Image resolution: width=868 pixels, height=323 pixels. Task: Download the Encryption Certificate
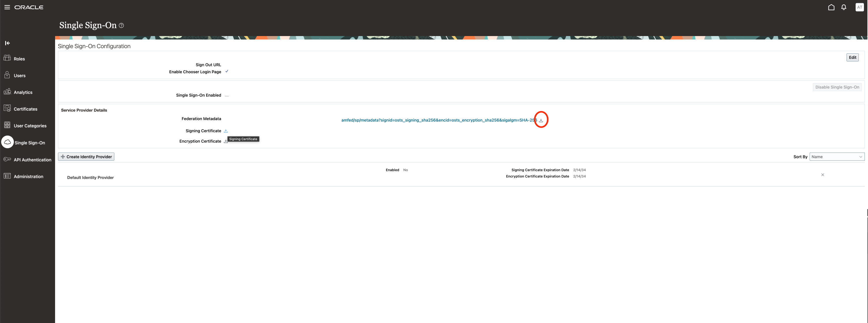(x=226, y=142)
